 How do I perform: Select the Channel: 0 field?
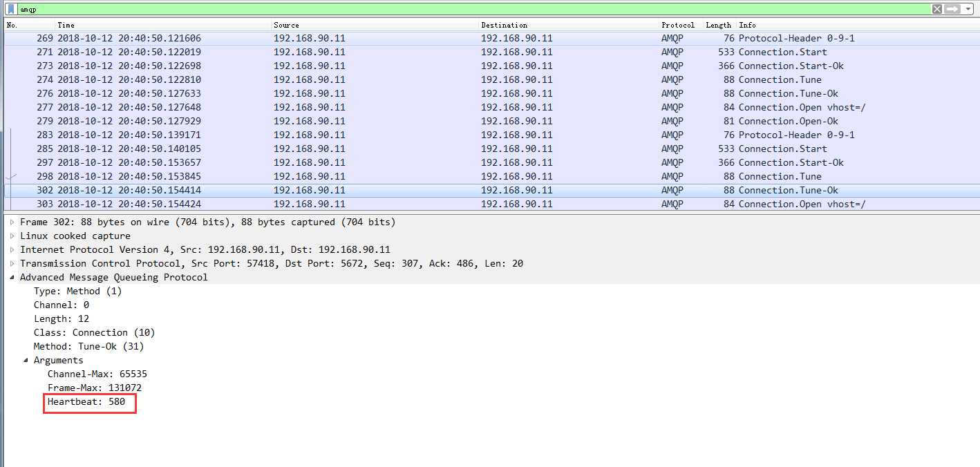coord(62,305)
